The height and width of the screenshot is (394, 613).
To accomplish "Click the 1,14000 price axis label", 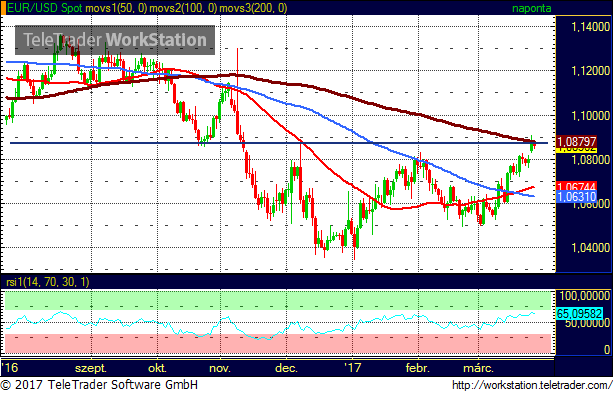I will [x=590, y=27].
